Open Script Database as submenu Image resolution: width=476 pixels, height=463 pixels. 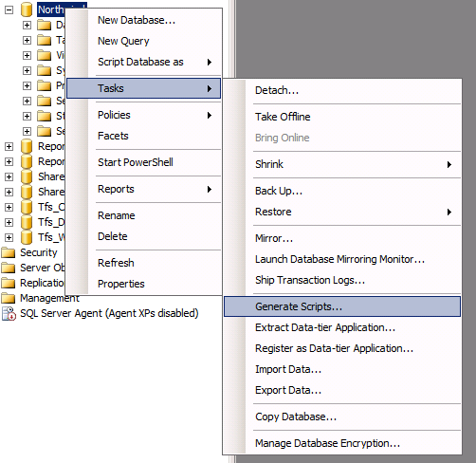coord(143,62)
